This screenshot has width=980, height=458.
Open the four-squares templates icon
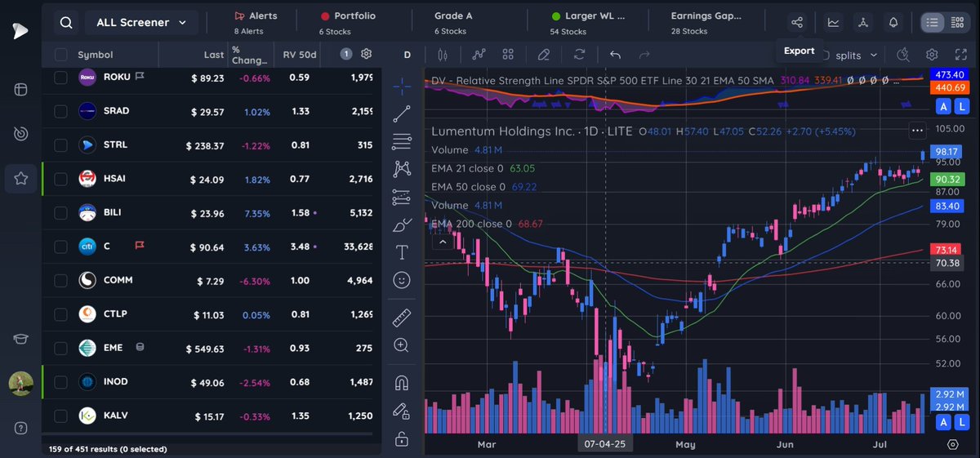coord(509,55)
